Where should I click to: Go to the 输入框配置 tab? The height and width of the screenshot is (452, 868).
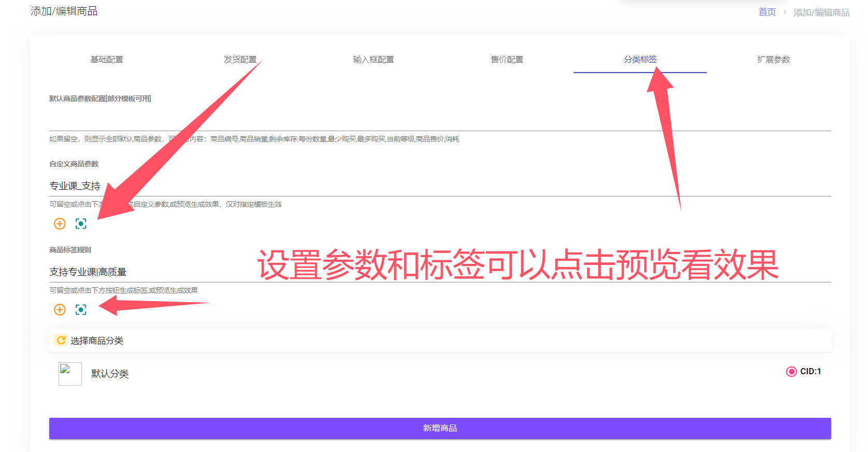(x=373, y=60)
